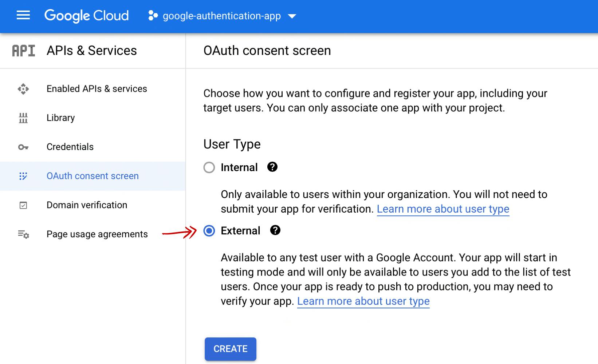Image resolution: width=598 pixels, height=364 pixels.
Task: Expand the project selector dropdown arrow
Action: (292, 16)
